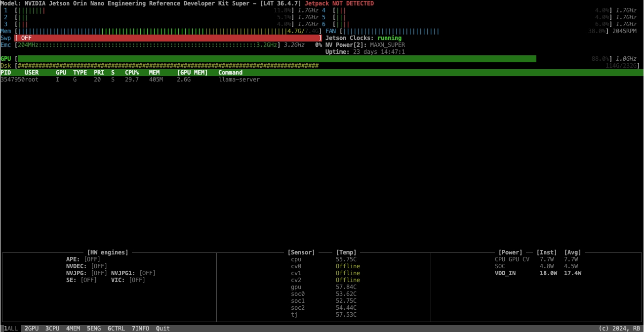Click the [HW engines] panel title
Viewport: 644px width, 332px height.
coord(107,252)
